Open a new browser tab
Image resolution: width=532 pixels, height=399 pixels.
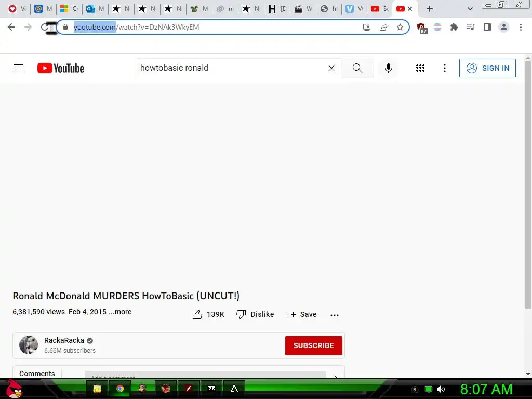tap(430, 9)
